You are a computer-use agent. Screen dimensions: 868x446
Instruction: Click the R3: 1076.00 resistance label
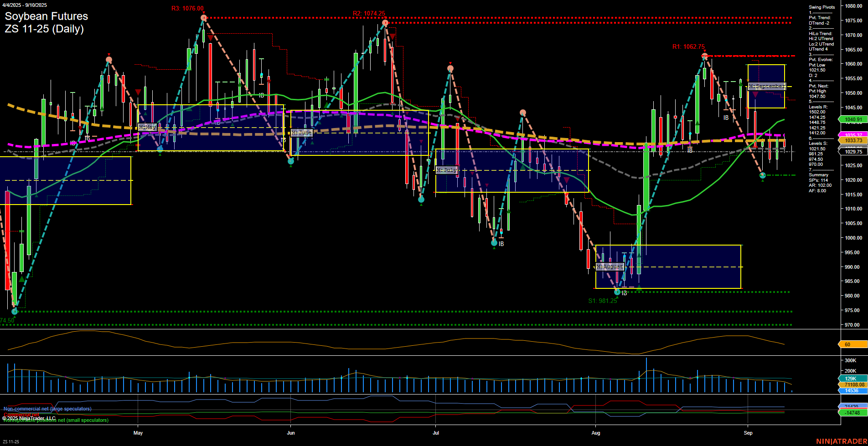187,8
